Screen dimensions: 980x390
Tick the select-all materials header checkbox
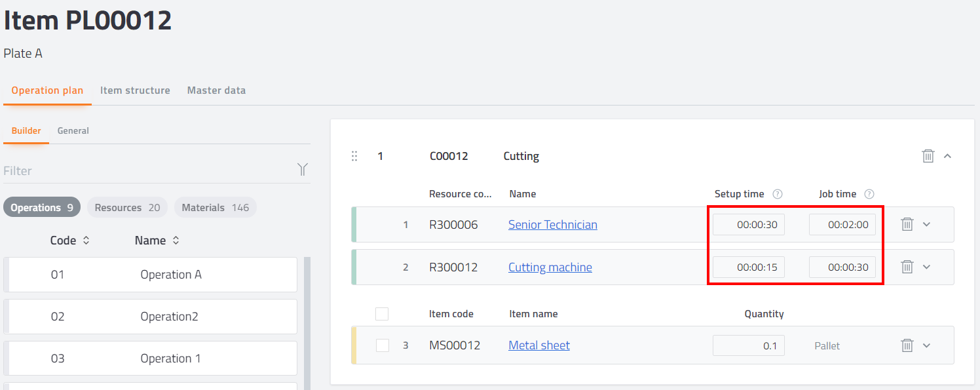382,314
